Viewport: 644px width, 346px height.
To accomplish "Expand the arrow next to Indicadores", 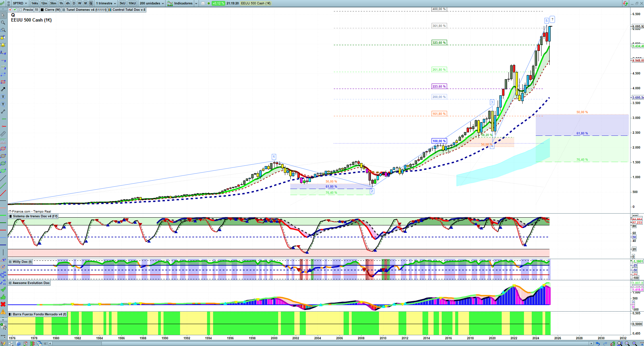I will (x=196, y=3).
